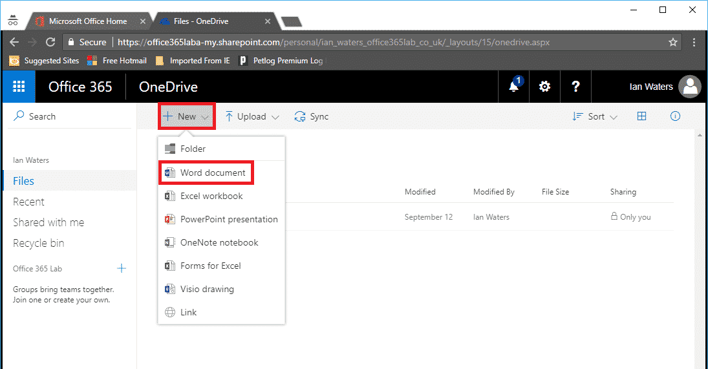Choose PowerPoint presentation from New menu

(221, 219)
